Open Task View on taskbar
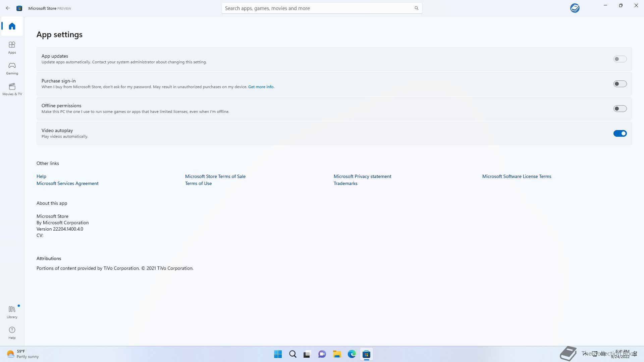The width and height of the screenshot is (644, 362). [x=307, y=354]
